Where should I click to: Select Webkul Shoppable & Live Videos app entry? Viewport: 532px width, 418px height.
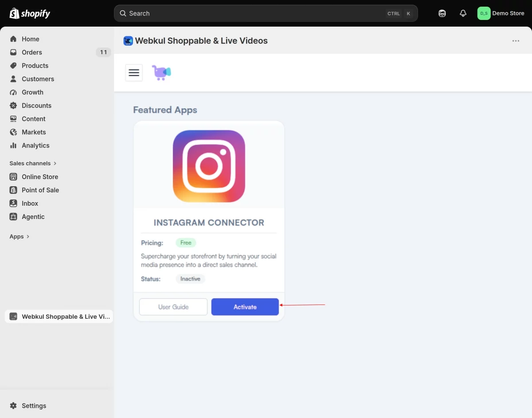click(x=59, y=316)
